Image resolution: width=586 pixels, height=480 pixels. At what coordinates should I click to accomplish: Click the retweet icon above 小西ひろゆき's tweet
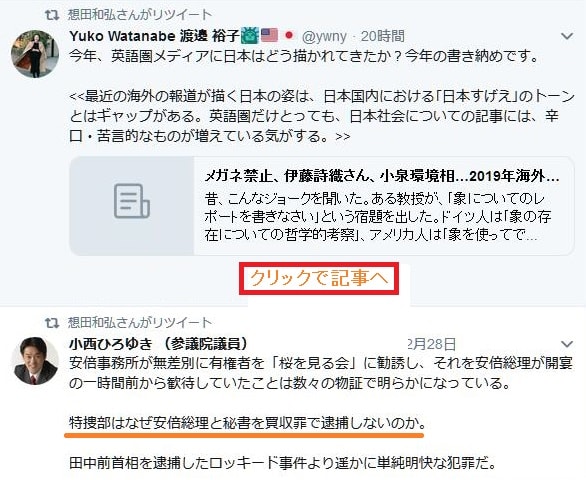point(52,323)
